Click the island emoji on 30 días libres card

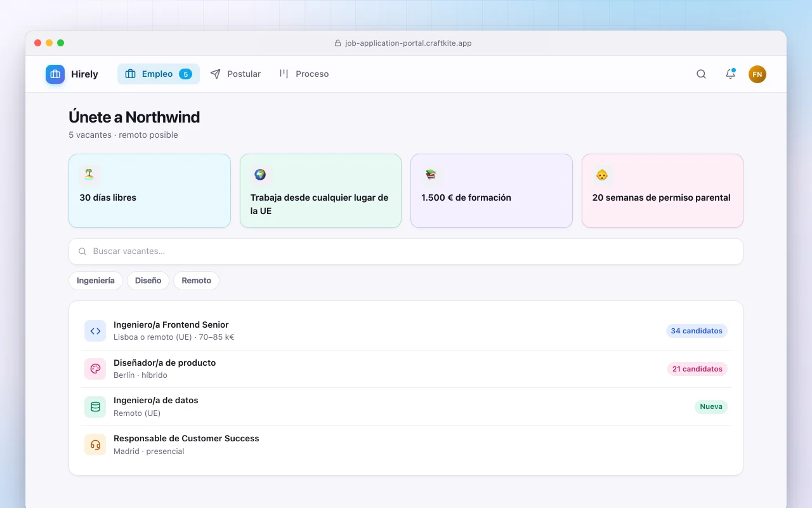tap(89, 175)
